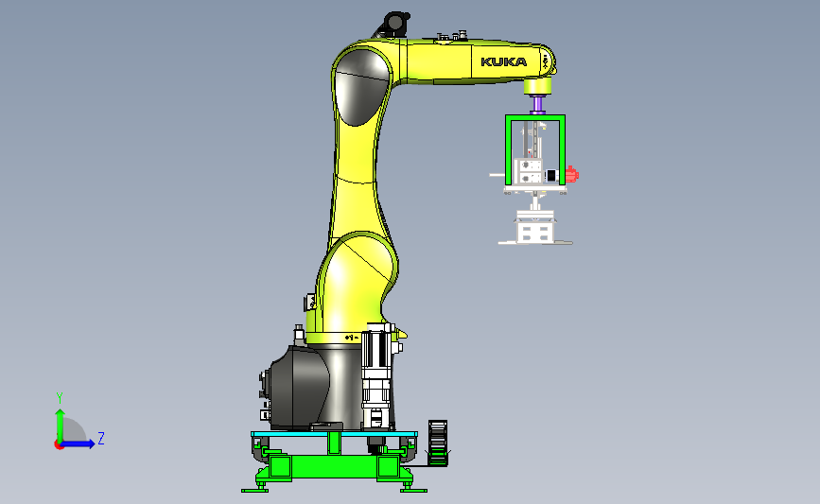Screen dimensions: 820x504
Task: Select the white servo motor beside the robot base
Action: (377, 374)
